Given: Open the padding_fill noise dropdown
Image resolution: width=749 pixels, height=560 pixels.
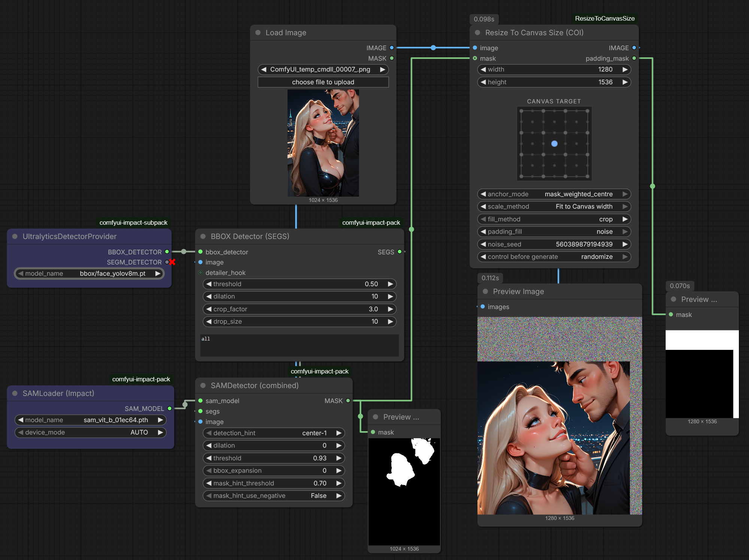Looking at the screenshot, I should pyautogui.click(x=554, y=231).
